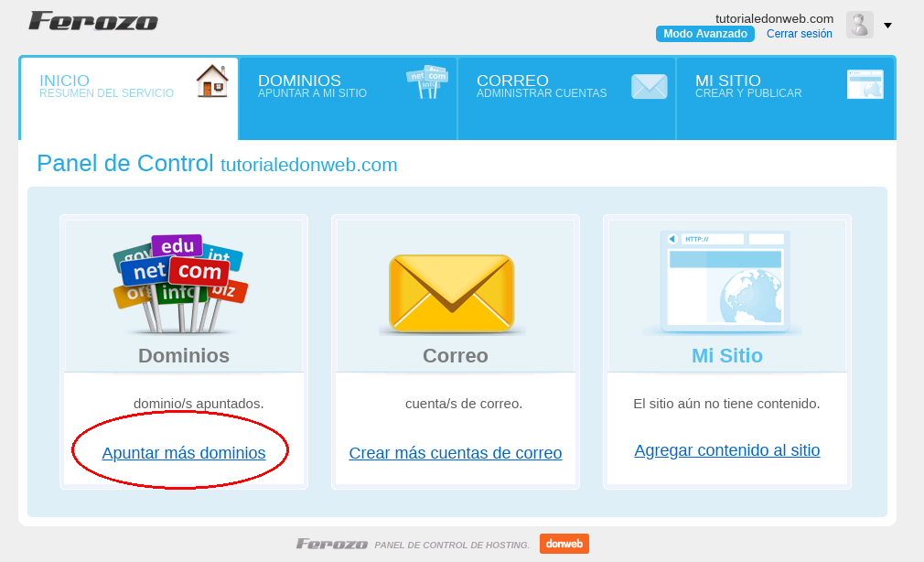Open the Inicio Resumen del Servicio tab
Viewport: 924px width, 562px height.
coord(129,98)
